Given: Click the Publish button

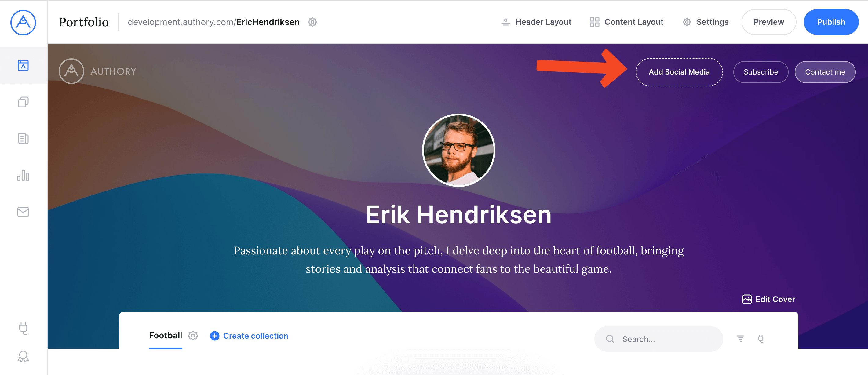Looking at the screenshot, I should click(x=831, y=22).
